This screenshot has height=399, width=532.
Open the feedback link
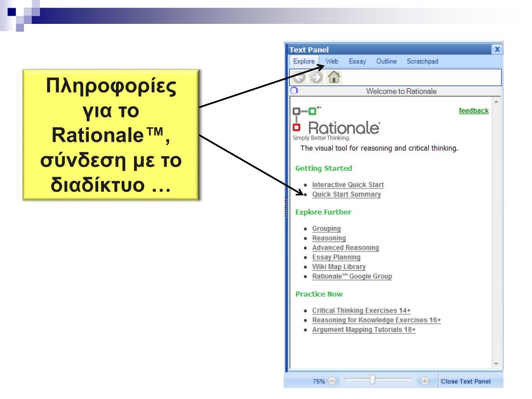pos(474,111)
